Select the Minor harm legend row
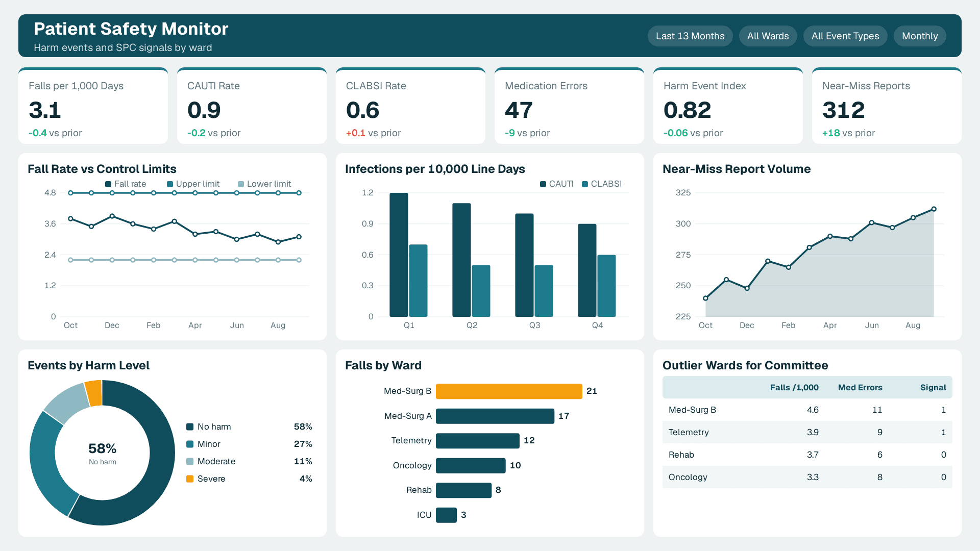The image size is (980, 551). click(249, 444)
